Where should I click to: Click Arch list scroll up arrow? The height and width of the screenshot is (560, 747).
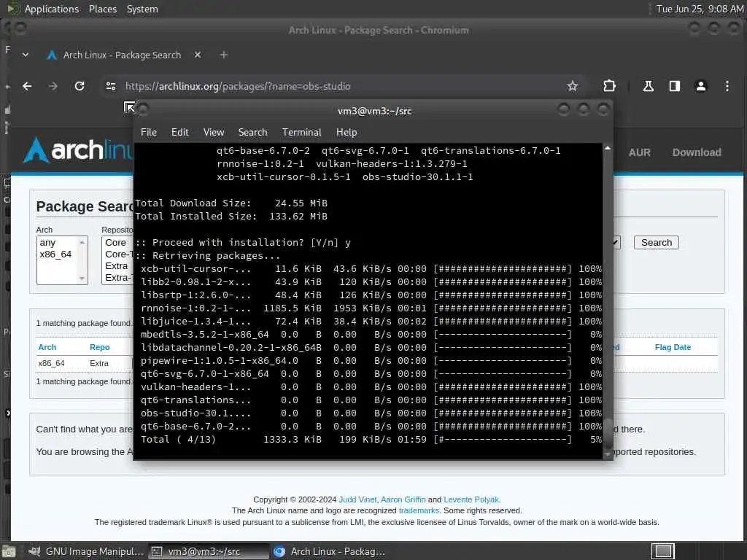pos(82,242)
